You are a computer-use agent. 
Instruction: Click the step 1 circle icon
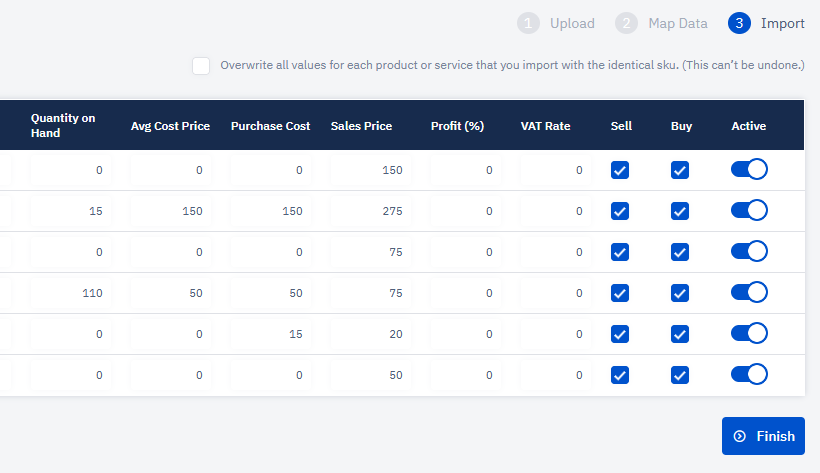pyautogui.click(x=528, y=24)
